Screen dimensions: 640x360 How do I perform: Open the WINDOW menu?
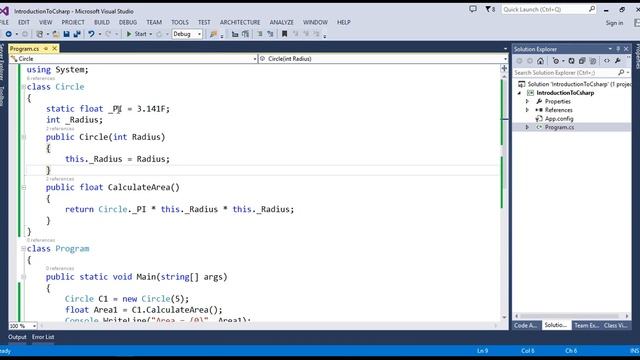click(x=315, y=22)
